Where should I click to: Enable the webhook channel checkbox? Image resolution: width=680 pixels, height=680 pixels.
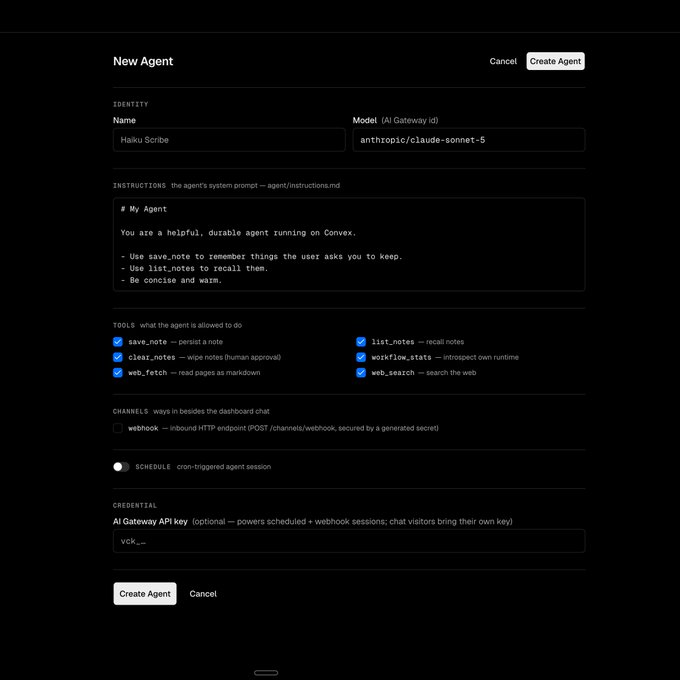coord(118,428)
